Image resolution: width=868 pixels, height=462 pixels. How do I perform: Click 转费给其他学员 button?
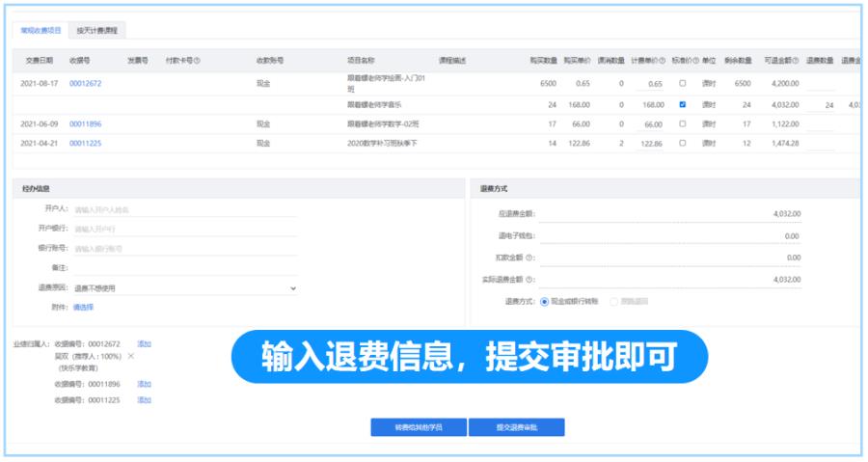pos(419,426)
